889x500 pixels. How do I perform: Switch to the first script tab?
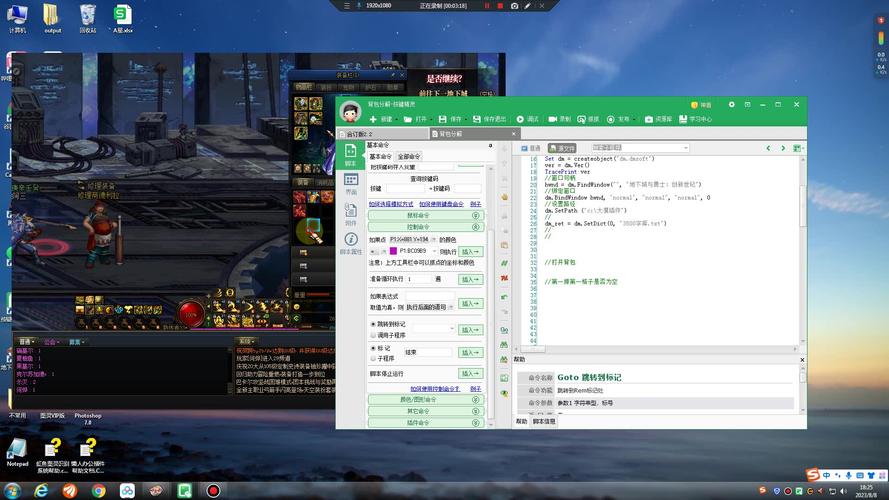[383, 134]
